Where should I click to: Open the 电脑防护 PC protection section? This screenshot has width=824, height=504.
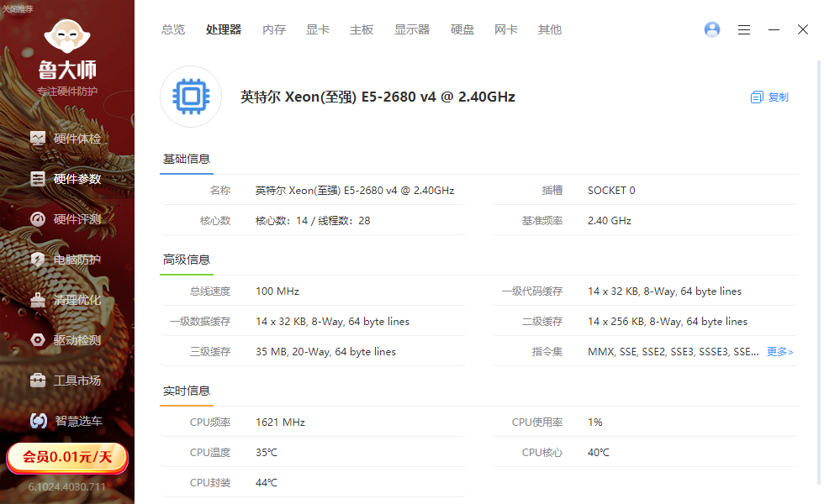(x=66, y=260)
